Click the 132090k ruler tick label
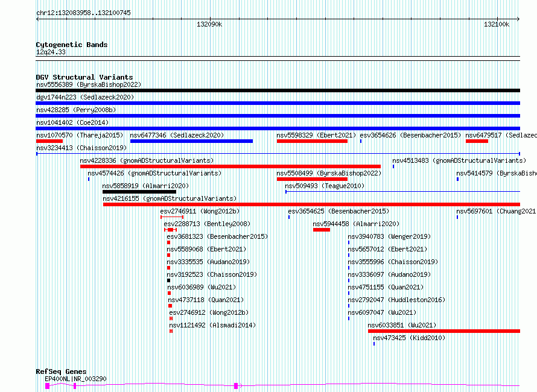 (x=209, y=24)
